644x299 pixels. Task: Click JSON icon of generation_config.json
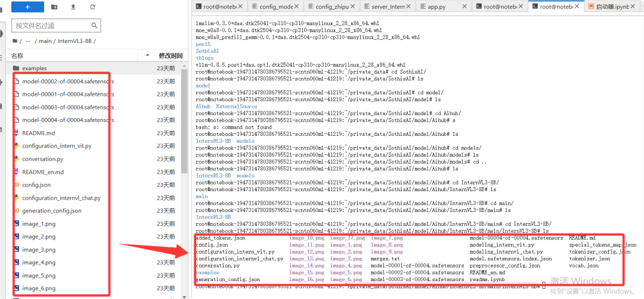tap(17, 210)
